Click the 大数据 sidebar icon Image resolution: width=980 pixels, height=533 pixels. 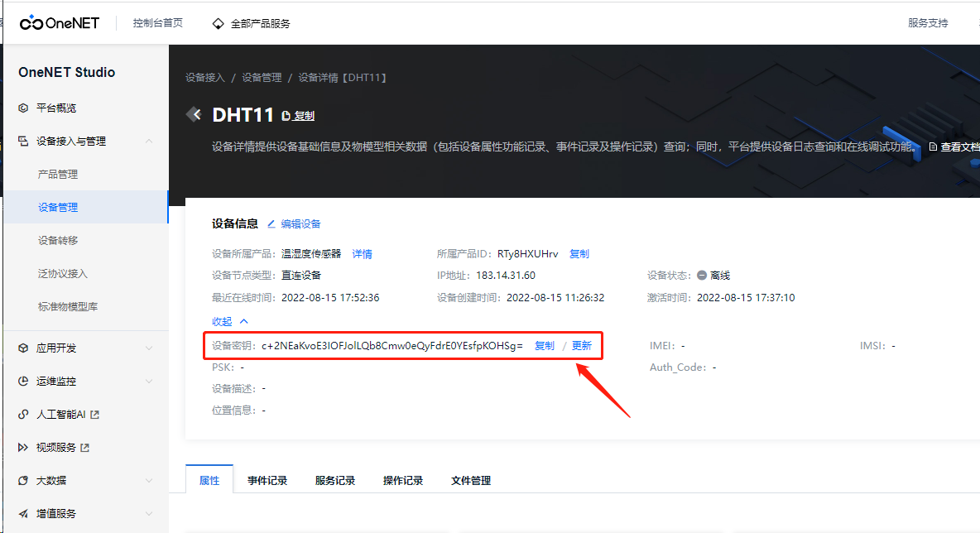[23, 481]
